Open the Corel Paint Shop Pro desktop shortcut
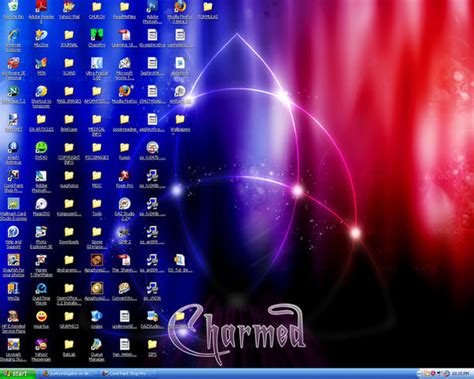This screenshot has width=474, height=379. coord(13,181)
